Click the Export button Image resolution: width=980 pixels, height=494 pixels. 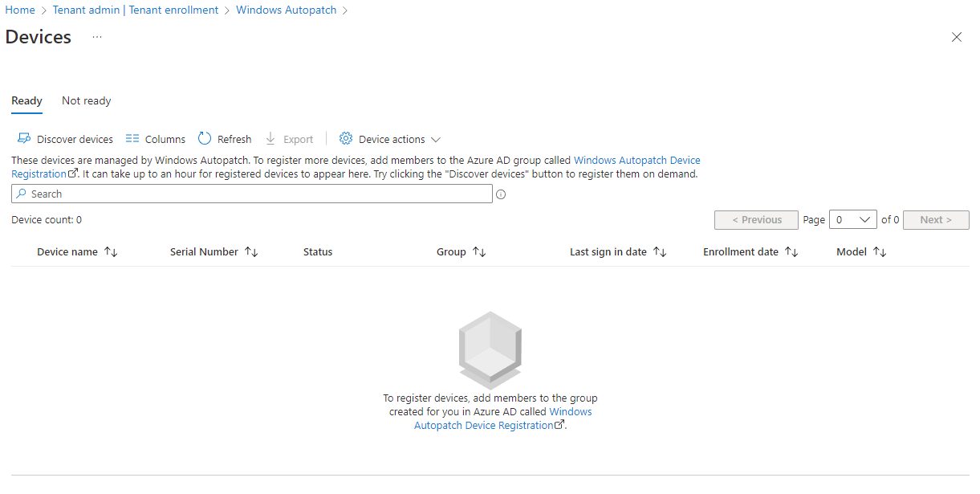(289, 139)
